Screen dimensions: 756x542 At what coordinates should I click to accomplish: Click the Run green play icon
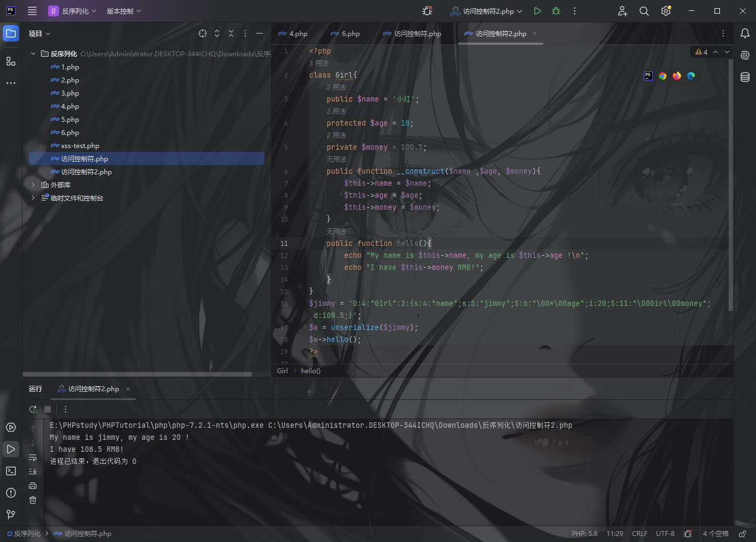click(x=538, y=11)
